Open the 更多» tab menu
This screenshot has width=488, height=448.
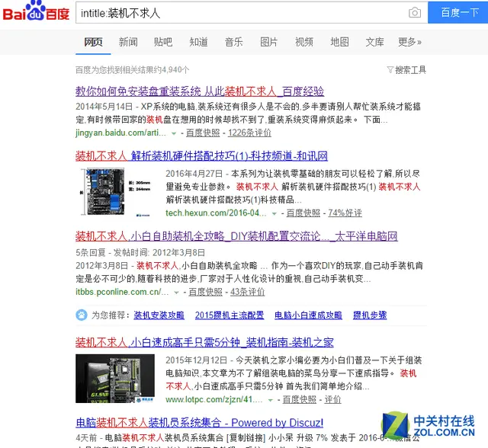[409, 42]
